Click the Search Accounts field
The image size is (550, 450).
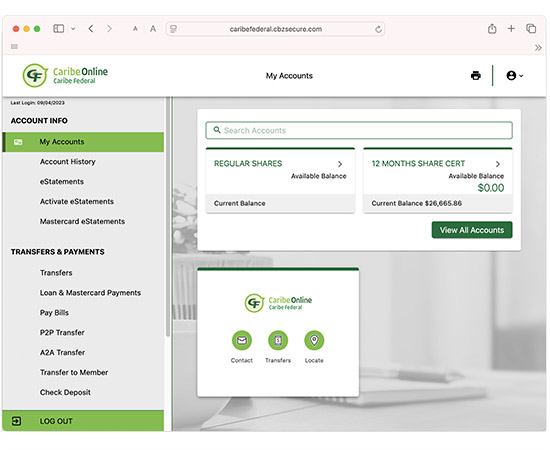(x=359, y=130)
